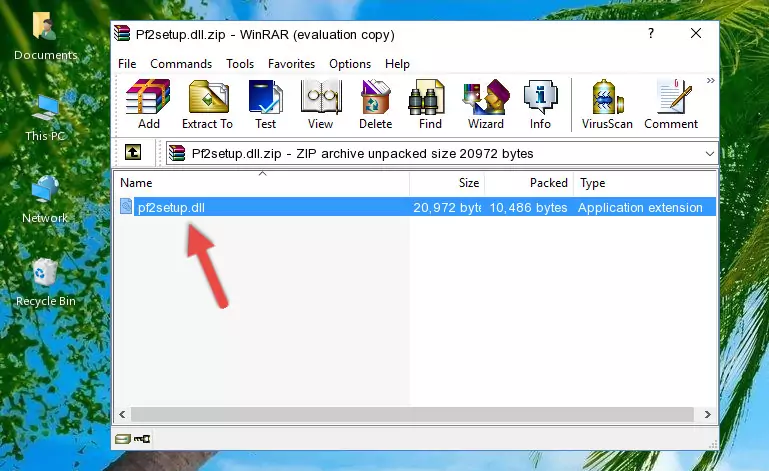769x471 pixels.
Task: Open the archive path dropdown
Action: [x=709, y=154]
